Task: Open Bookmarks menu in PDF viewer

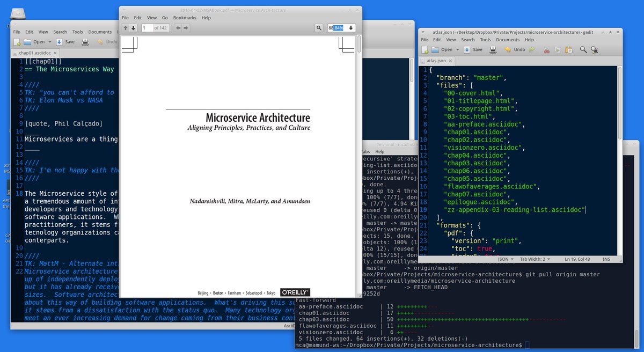Action: pyautogui.click(x=185, y=18)
